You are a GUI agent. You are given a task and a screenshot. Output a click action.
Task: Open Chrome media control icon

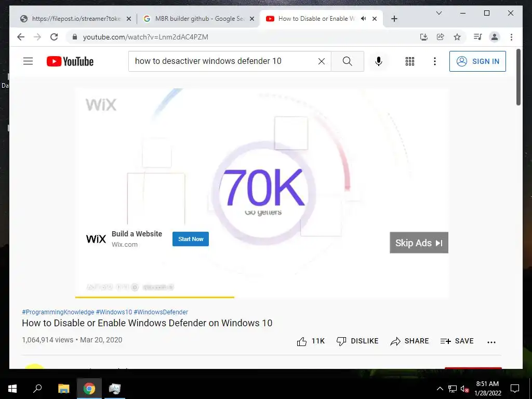pos(478,37)
